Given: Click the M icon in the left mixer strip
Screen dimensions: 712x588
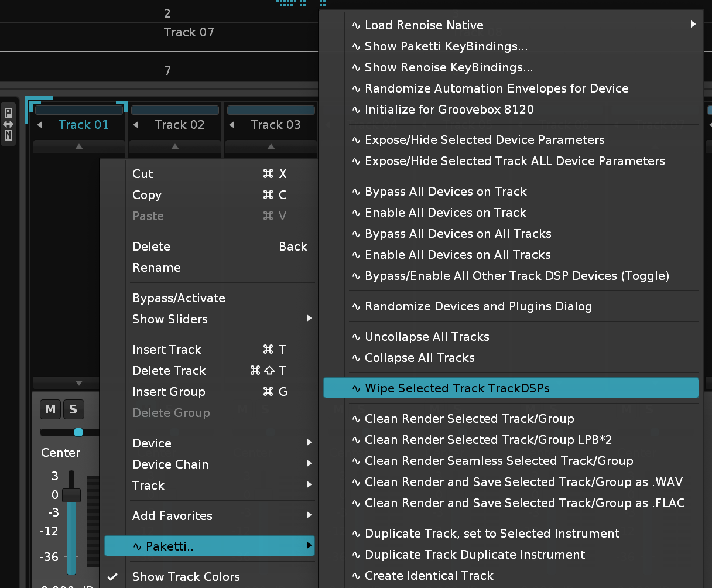Looking at the screenshot, I should click(x=8, y=135).
